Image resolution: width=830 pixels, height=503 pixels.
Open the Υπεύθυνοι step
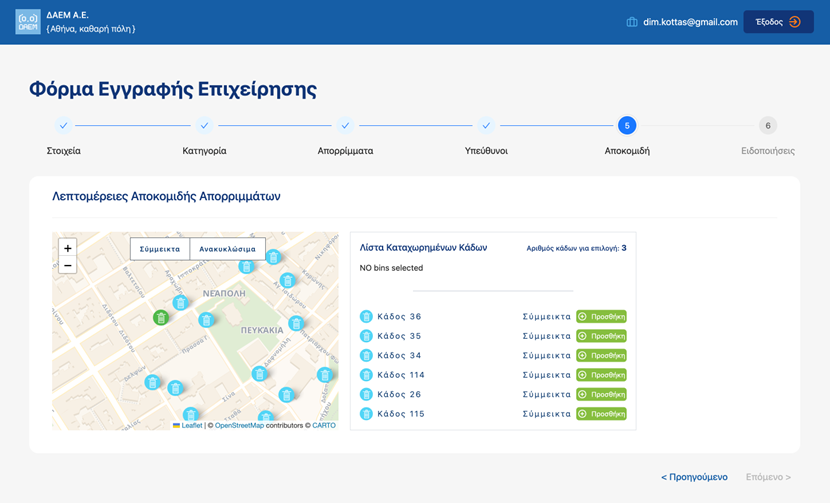tap(486, 126)
